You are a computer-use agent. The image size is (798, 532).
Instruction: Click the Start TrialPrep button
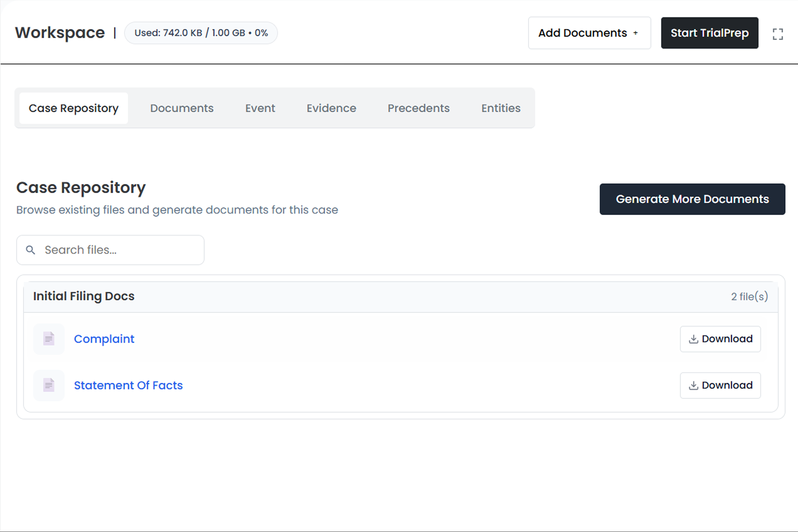click(x=709, y=33)
